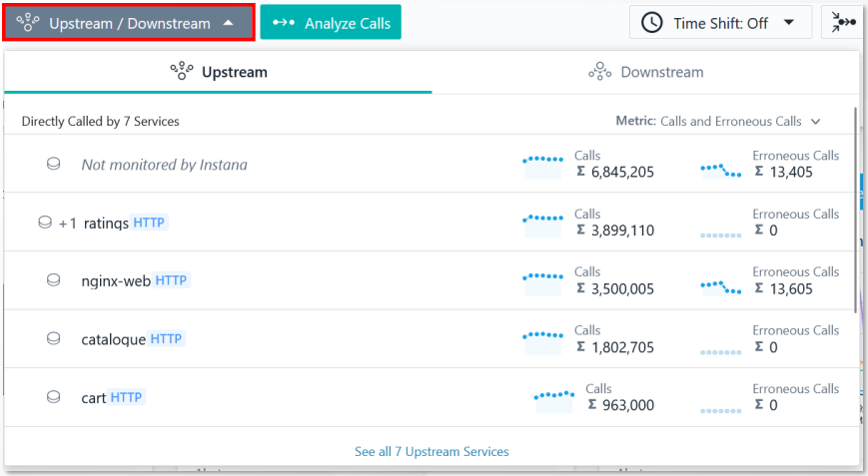Expand the Metric: Calls and Erroneous Calls selector
868x476 pixels.
pyautogui.click(x=718, y=121)
